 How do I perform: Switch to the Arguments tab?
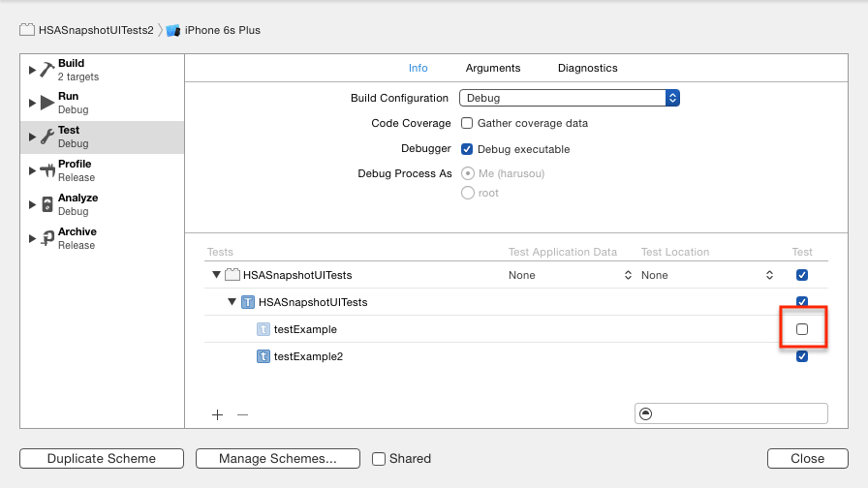[x=493, y=68]
